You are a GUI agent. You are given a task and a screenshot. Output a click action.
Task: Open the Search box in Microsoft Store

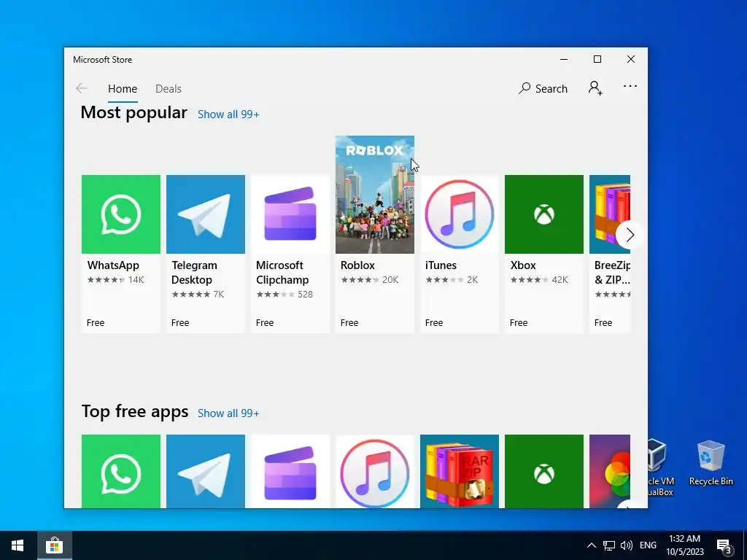543,88
